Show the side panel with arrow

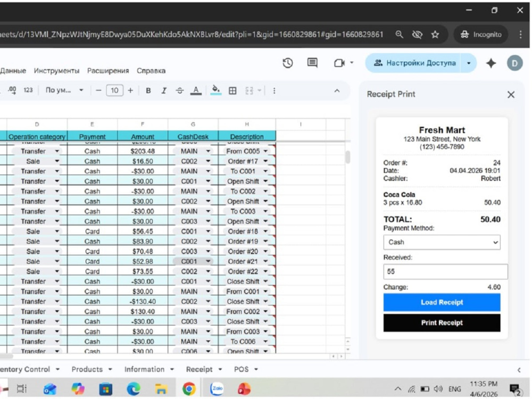coord(519,370)
